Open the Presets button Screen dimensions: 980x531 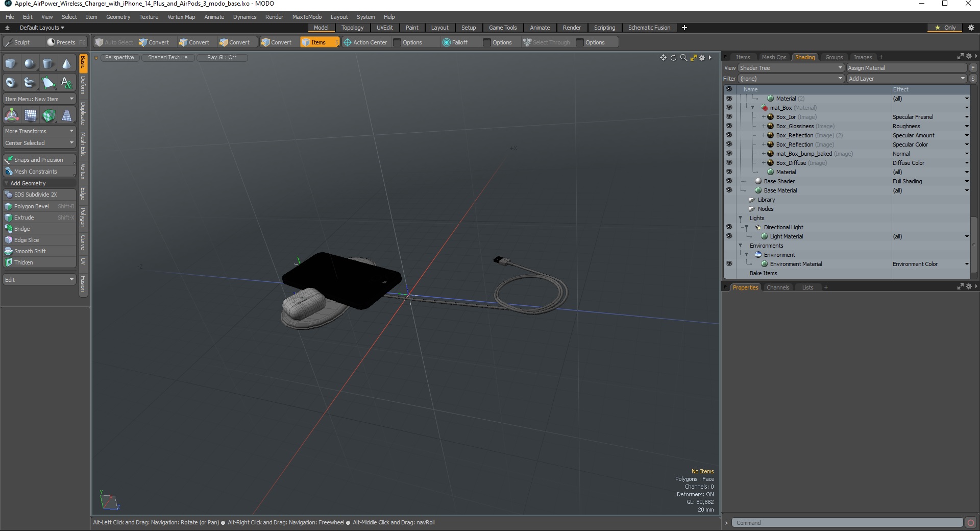point(66,42)
